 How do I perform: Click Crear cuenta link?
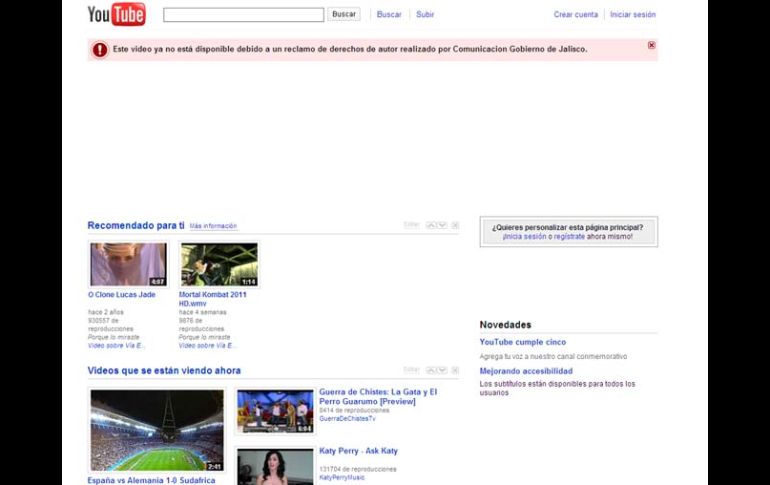coord(576,15)
